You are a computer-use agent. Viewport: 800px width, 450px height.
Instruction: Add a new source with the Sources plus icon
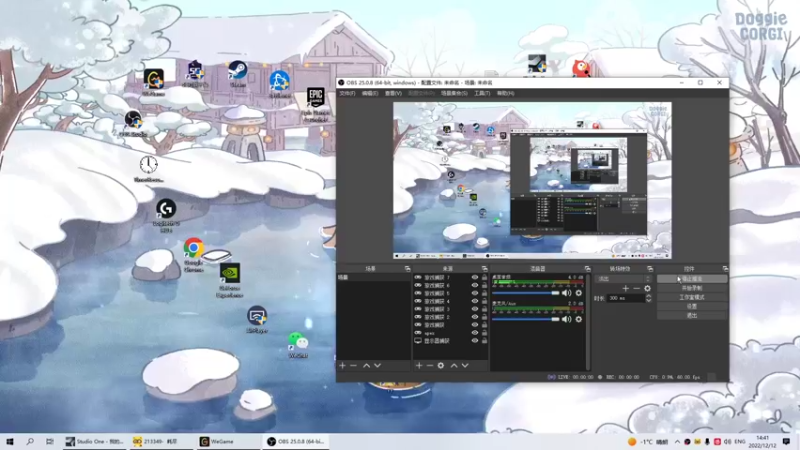pyautogui.click(x=419, y=365)
